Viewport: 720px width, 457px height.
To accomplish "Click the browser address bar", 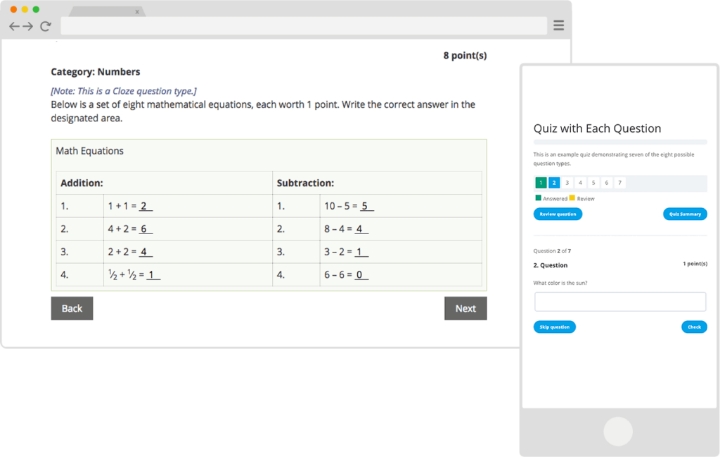I will pyautogui.click(x=304, y=26).
